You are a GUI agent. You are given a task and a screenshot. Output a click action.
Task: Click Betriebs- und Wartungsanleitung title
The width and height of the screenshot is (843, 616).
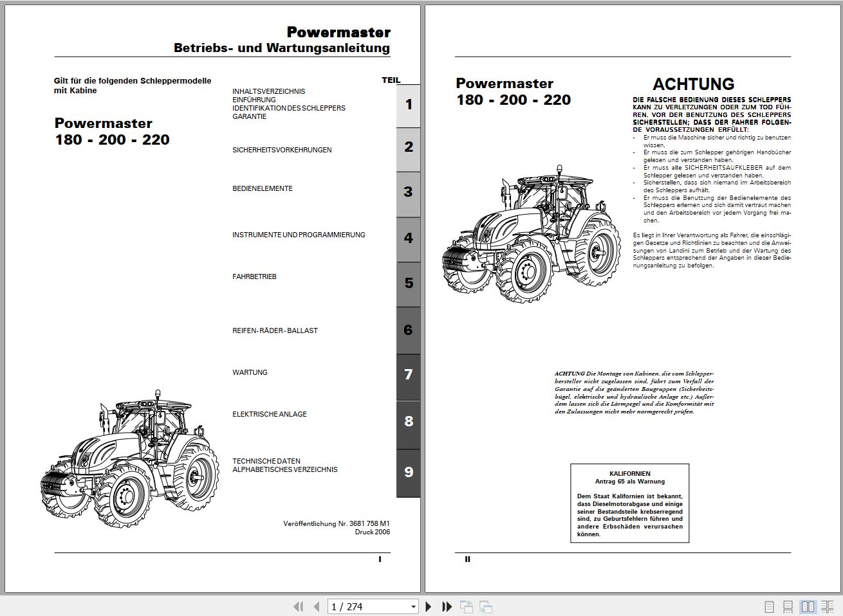pyautogui.click(x=282, y=48)
